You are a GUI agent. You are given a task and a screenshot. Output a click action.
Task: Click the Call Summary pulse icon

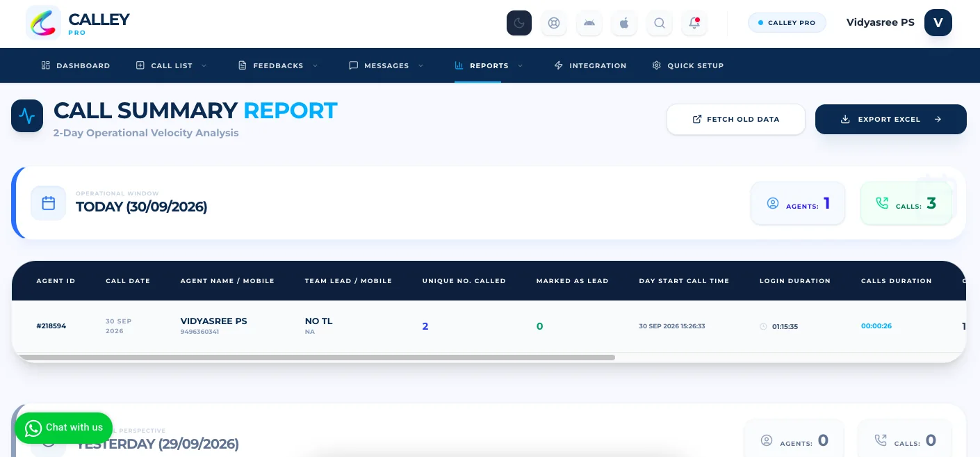pyautogui.click(x=27, y=115)
